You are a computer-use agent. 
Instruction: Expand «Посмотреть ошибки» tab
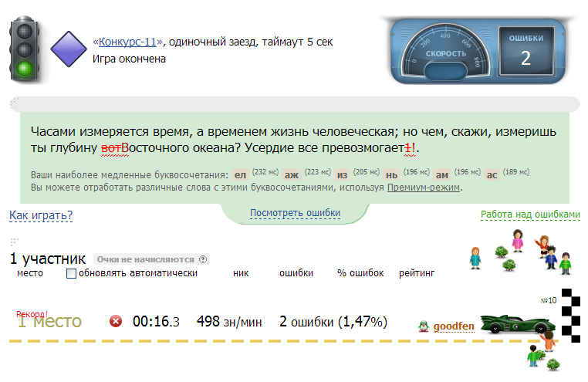(x=295, y=213)
